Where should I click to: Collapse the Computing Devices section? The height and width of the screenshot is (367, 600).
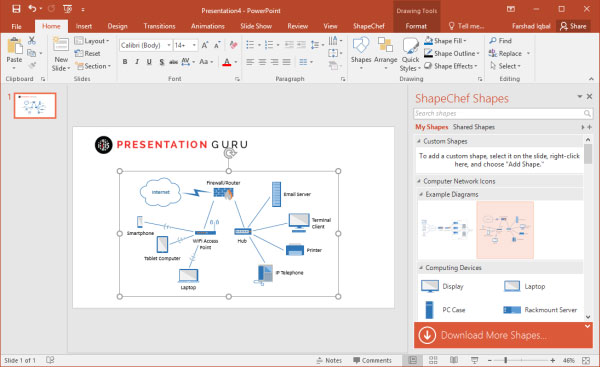pyautogui.click(x=421, y=268)
